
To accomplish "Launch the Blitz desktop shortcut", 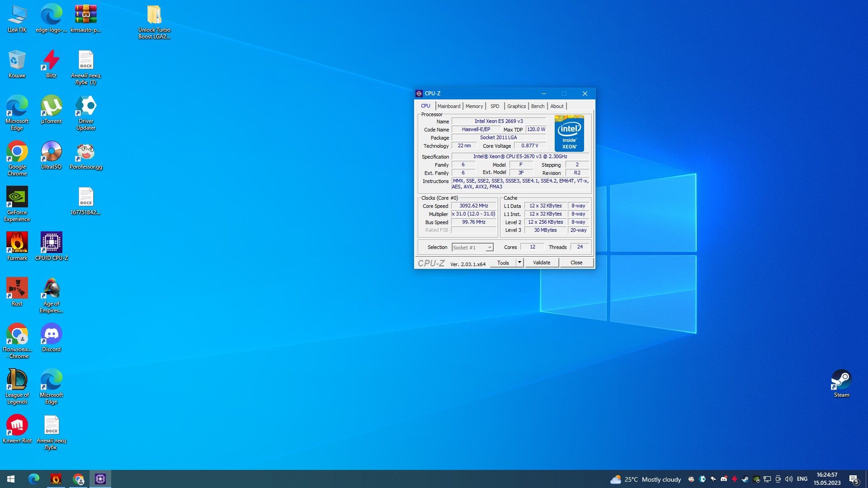I will (51, 64).
